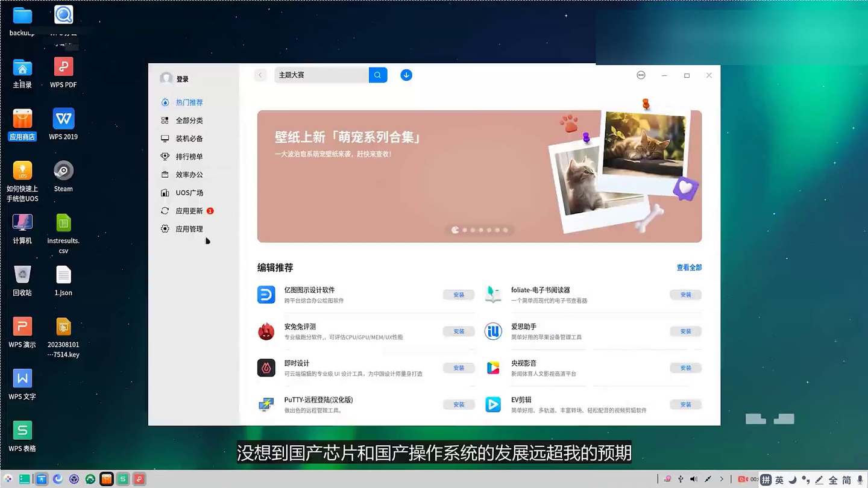The image size is (868, 488).
Task: Toggle 全 full-width character mode
Action: pyautogui.click(x=833, y=480)
